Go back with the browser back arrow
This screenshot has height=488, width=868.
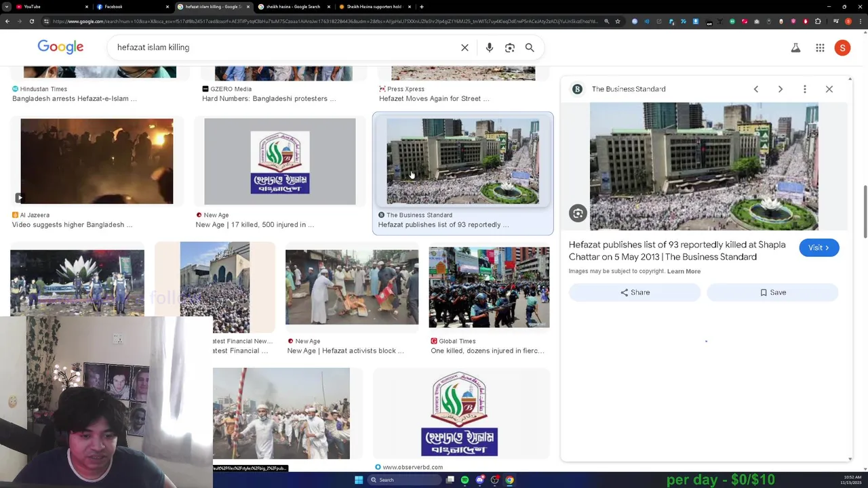pyautogui.click(x=7, y=21)
